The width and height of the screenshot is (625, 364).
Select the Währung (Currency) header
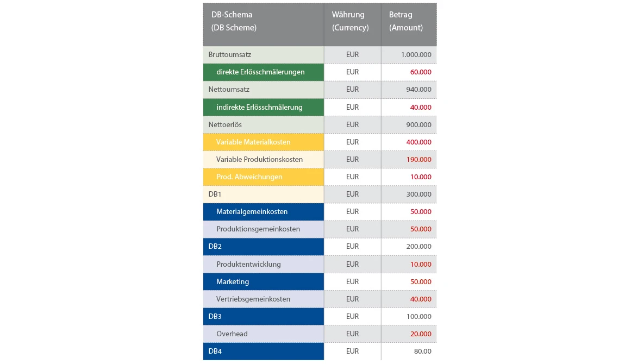click(x=352, y=24)
